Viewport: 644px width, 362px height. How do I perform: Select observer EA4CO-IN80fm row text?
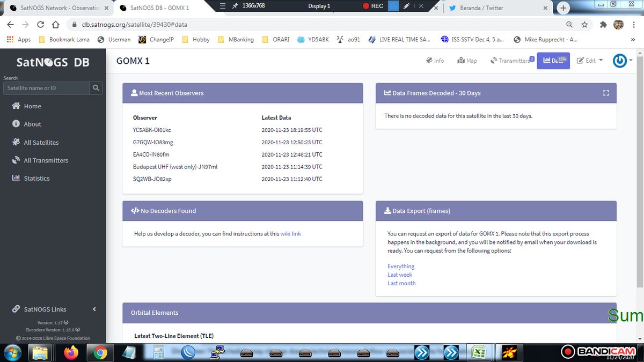click(151, 154)
